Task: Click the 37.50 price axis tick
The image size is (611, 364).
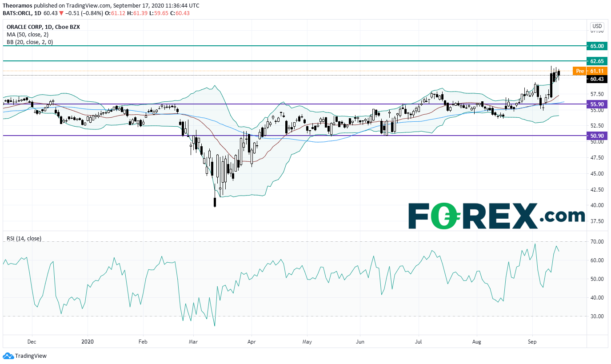Action: point(597,221)
